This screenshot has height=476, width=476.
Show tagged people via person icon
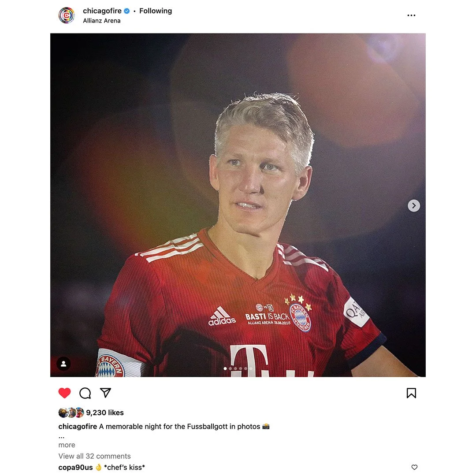(63, 363)
